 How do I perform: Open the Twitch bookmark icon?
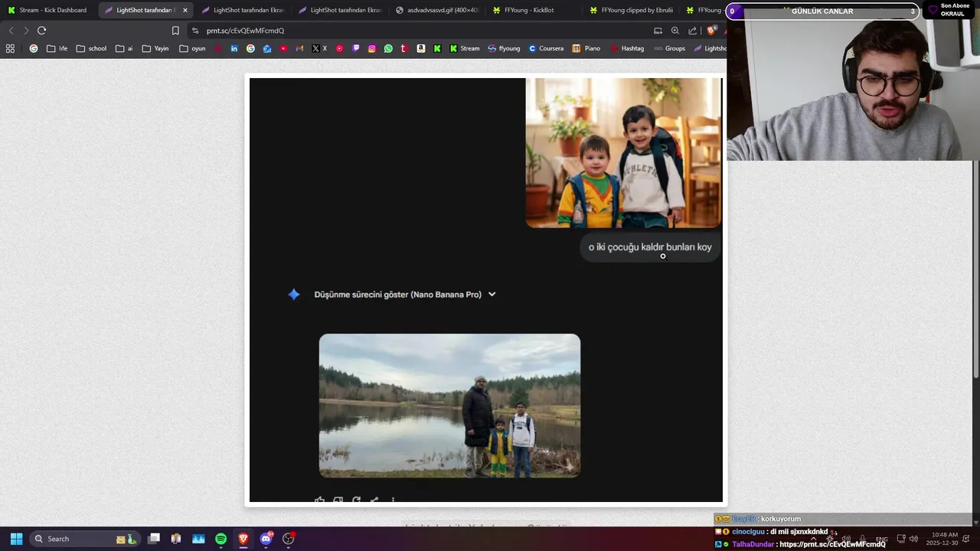(356, 48)
